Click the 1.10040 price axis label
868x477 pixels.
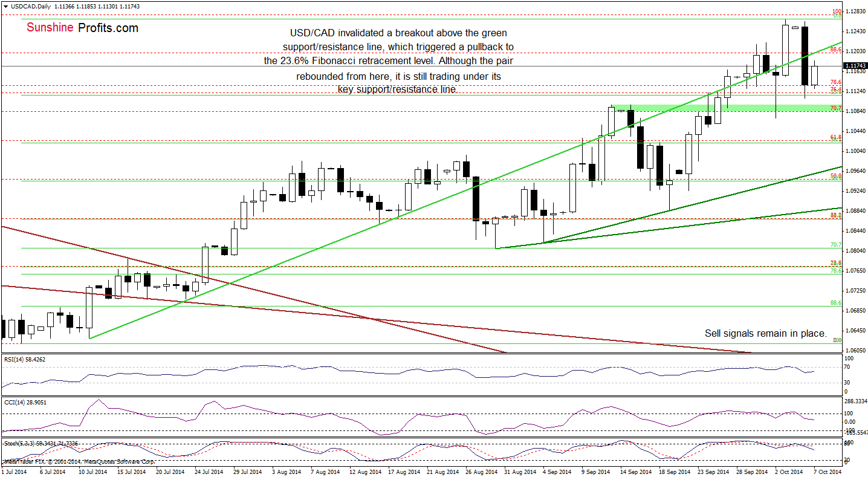pyautogui.click(x=855, y=151)
